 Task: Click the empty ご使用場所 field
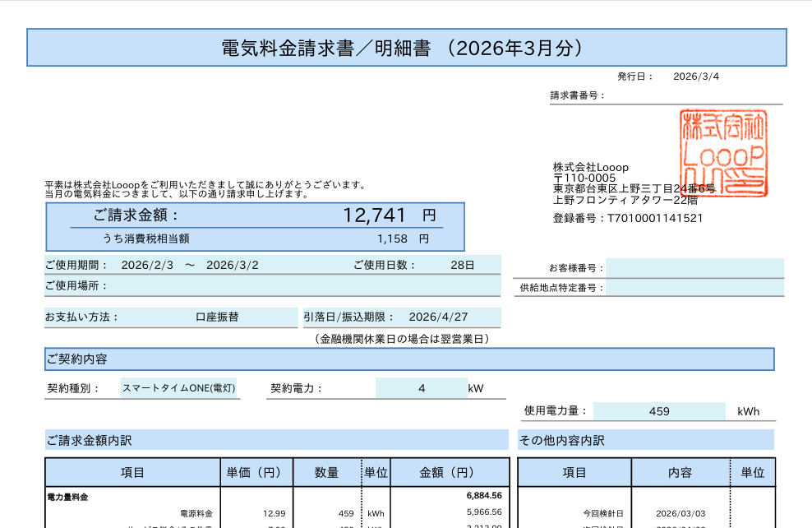point(304,286)
